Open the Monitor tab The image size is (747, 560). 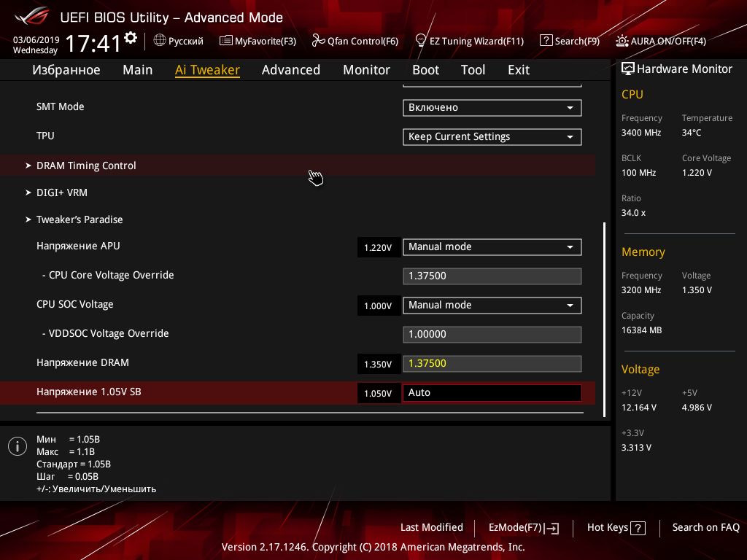coord(366,70)
